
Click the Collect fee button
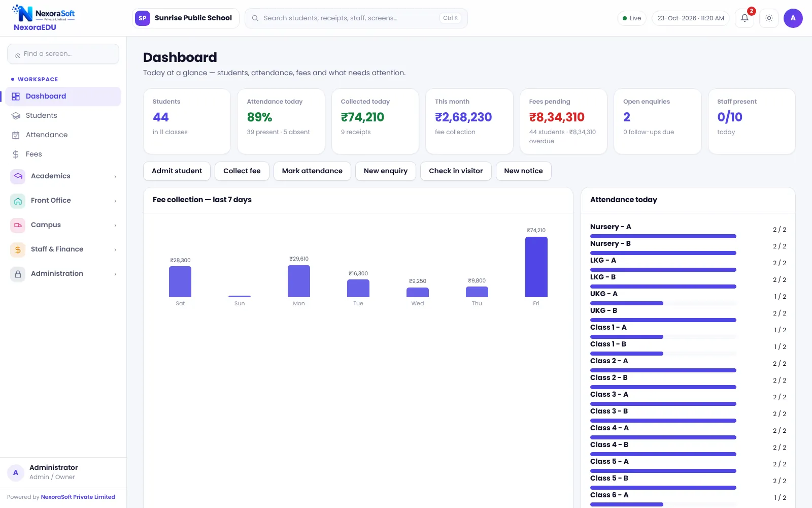242,171
